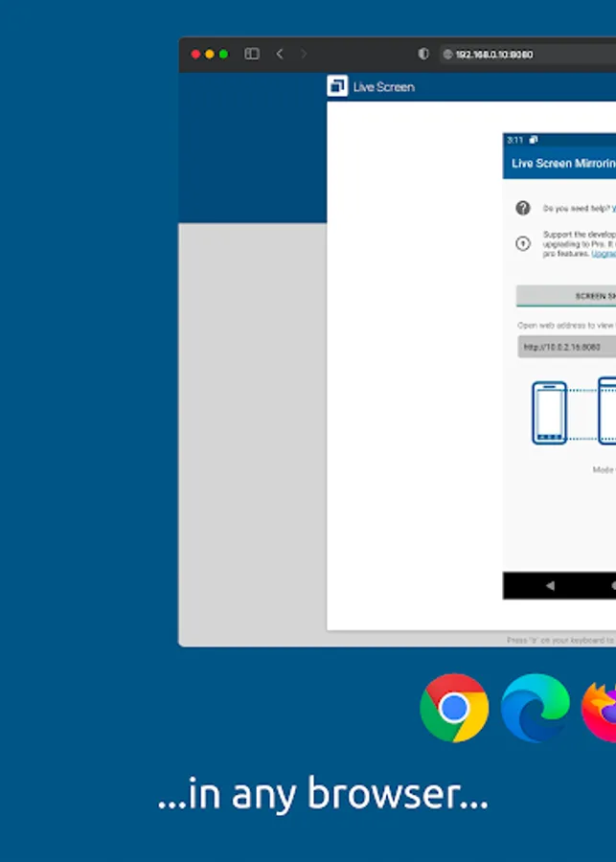Click the phone illustration icon on left
This screenshot has width=616, height=862.
[549, 413]
